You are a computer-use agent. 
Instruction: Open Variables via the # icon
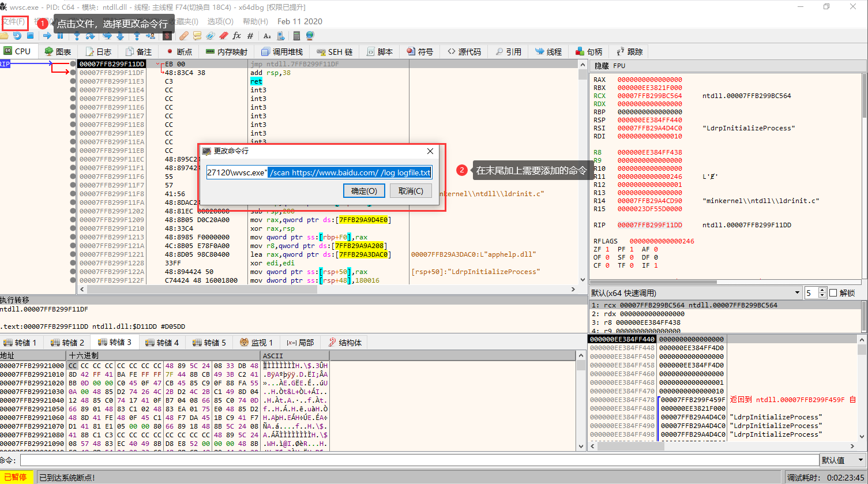(250, 36)
